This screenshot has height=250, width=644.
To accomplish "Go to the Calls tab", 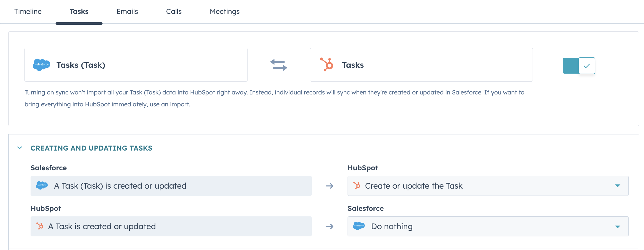I will click(174, 11).
